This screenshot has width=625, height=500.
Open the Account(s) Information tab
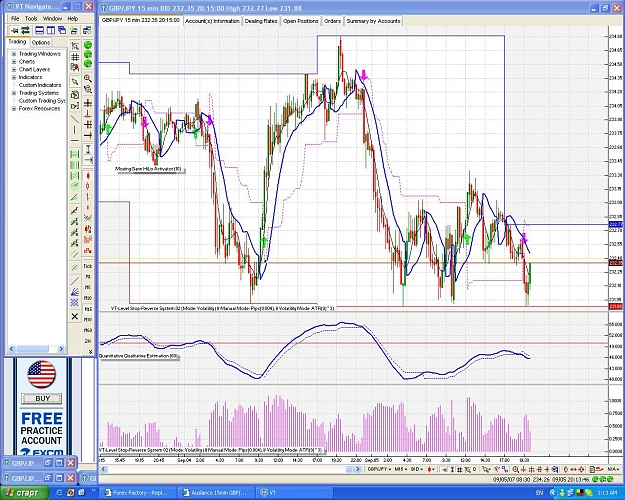tap(212, 21)
